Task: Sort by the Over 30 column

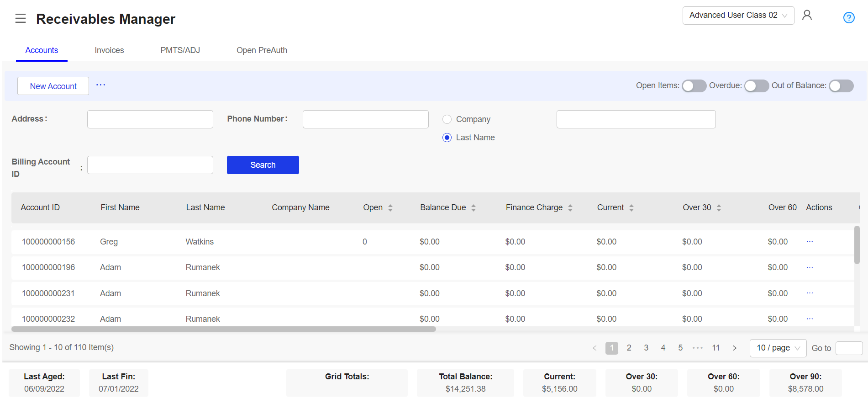Action: [x=719, y=208]
